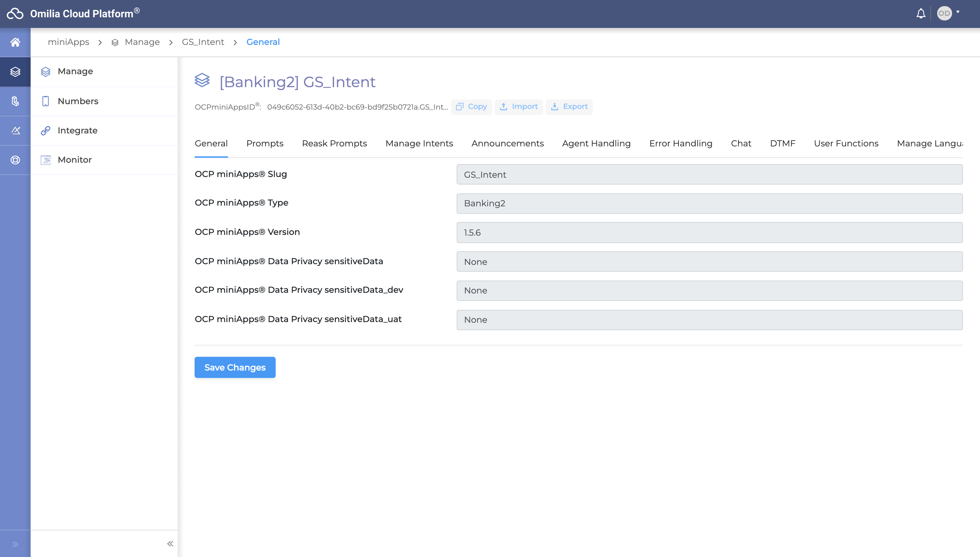Viewport: 980px width, 557px height.
Task: Click the Save Changes button
Action: point(235,367)
